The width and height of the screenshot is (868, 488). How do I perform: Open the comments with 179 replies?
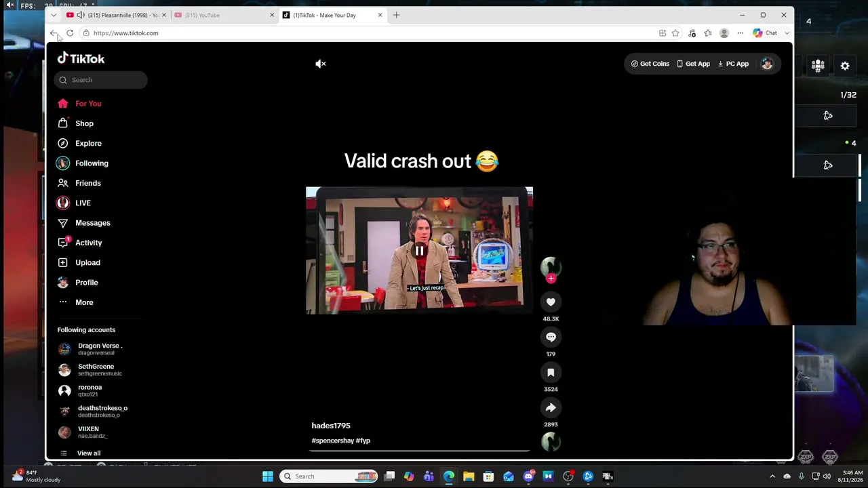551,338
